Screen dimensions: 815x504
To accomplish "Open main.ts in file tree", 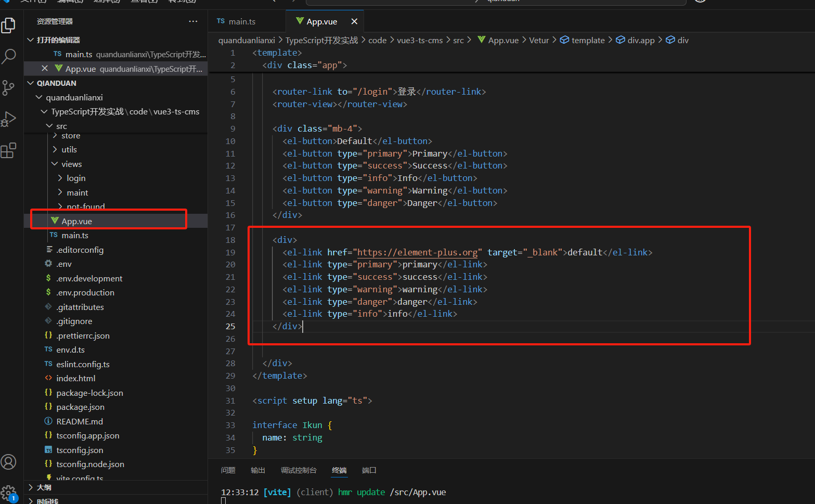I will (115, 235).
